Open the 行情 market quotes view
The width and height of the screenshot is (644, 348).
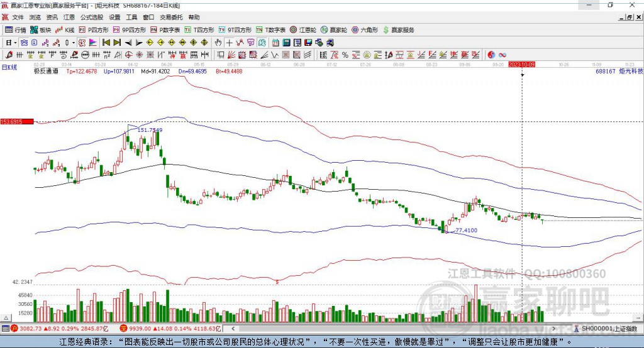(x=15, y=30)
